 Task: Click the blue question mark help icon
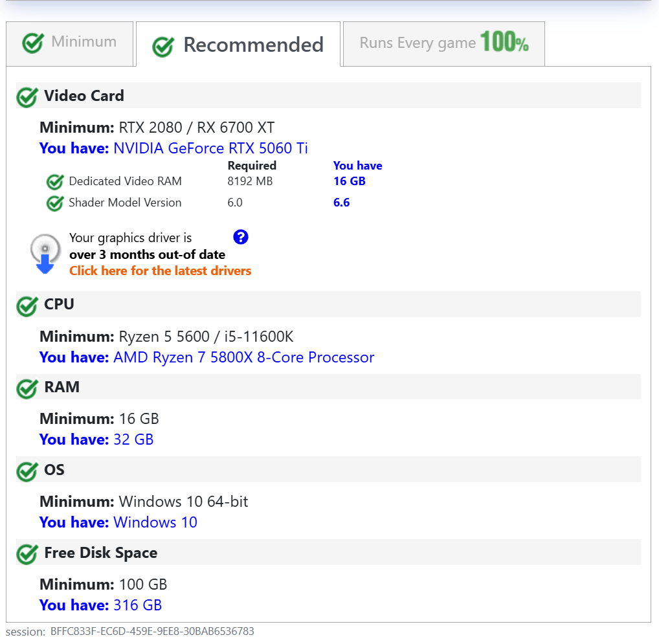241,237
